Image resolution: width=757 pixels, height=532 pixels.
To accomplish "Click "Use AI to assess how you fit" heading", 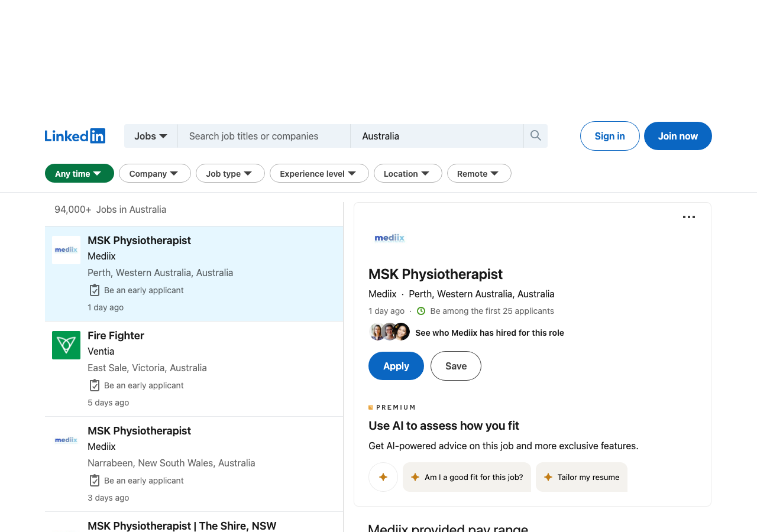I will 444,426.
